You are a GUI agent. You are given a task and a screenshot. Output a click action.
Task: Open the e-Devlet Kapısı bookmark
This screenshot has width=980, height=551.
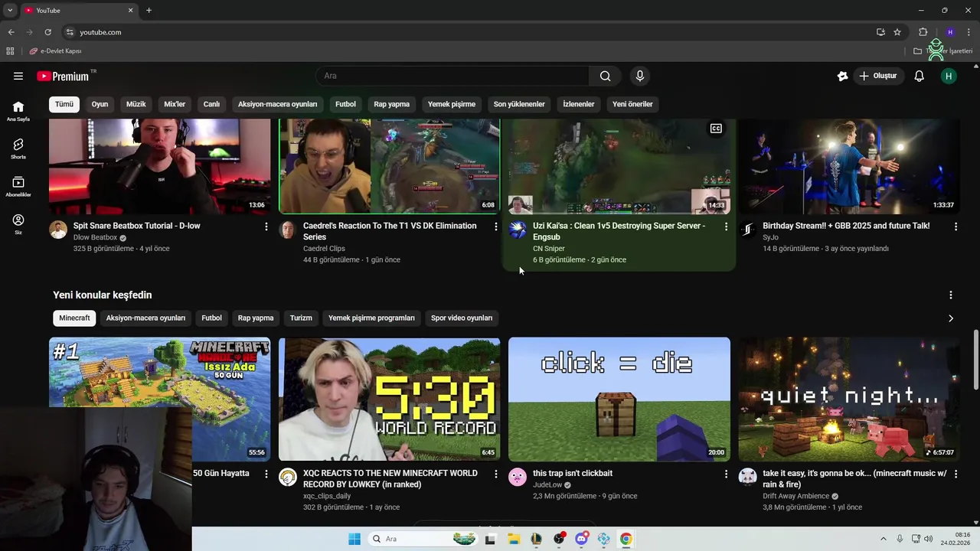click(55, 51)
